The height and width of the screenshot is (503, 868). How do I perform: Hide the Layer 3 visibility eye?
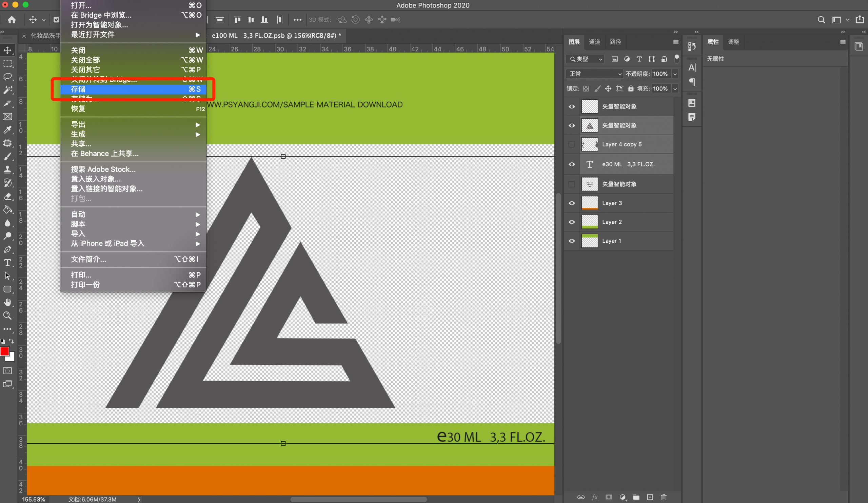[572, 203]
